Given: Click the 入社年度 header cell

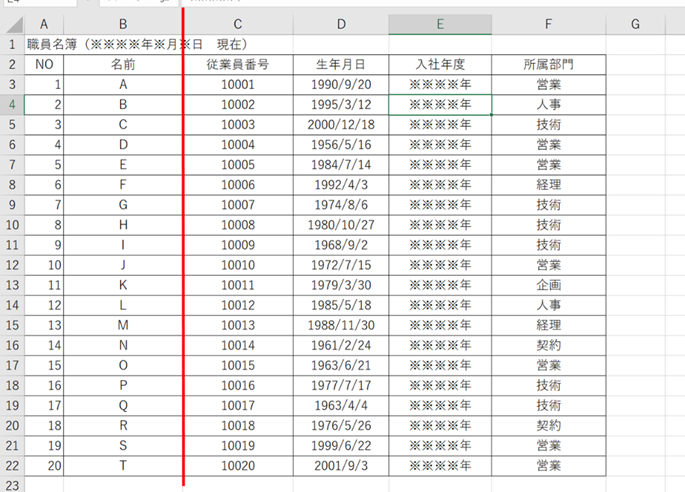Looking at the screenshot, I should coord(440,65).
